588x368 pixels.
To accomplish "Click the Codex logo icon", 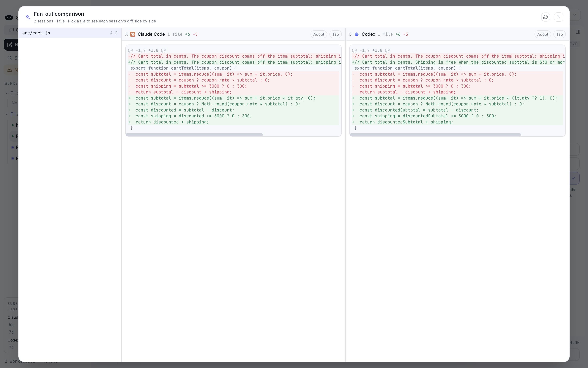I will (357, 34).
